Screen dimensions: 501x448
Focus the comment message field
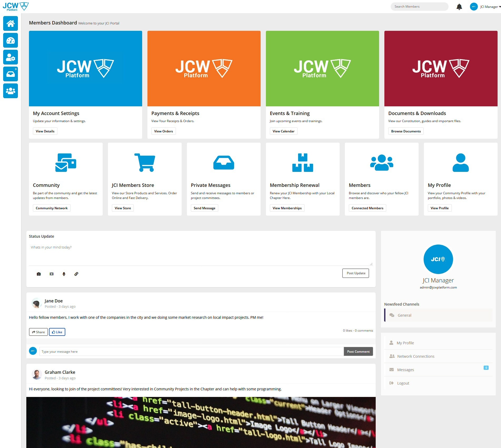pos(192,351)
